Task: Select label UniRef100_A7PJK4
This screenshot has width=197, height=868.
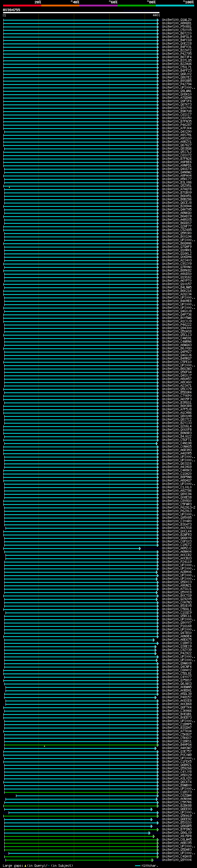Action: 176,128
